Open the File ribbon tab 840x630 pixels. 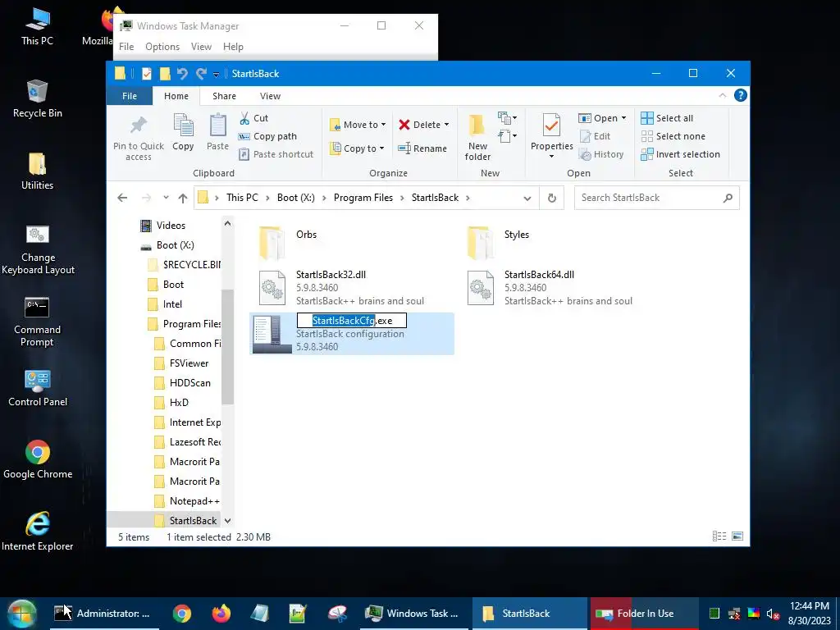[x=130, y=96]
